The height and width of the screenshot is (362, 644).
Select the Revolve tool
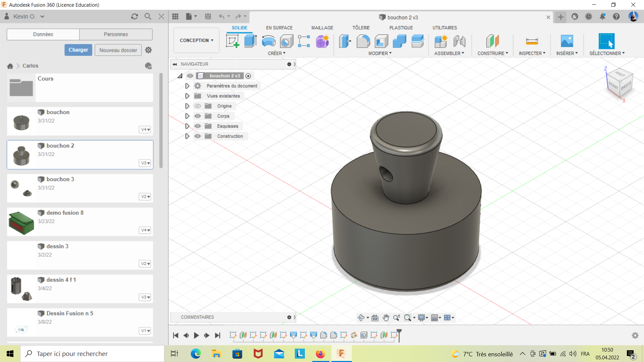[x=268, y=41]
